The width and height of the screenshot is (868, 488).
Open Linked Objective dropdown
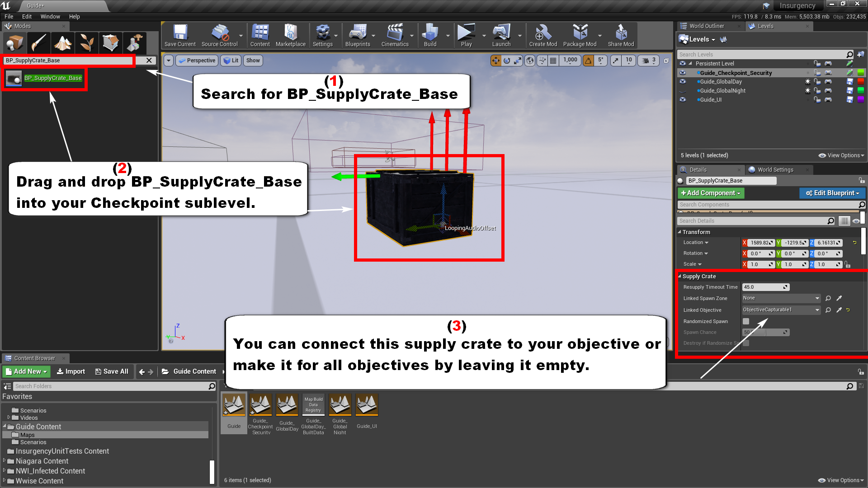click(x=781, y=310)
